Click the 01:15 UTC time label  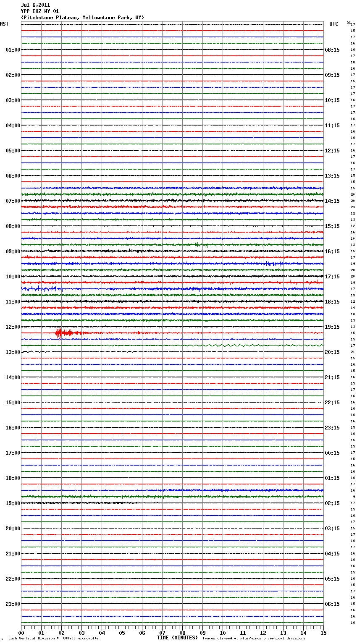click(x=332, y=478)
